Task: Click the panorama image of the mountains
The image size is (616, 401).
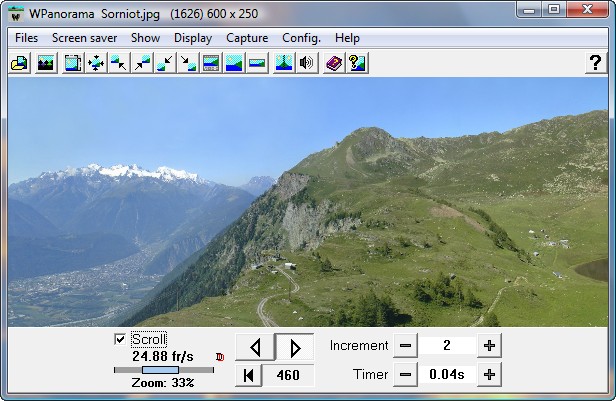Action: click(x=308, y=202)
